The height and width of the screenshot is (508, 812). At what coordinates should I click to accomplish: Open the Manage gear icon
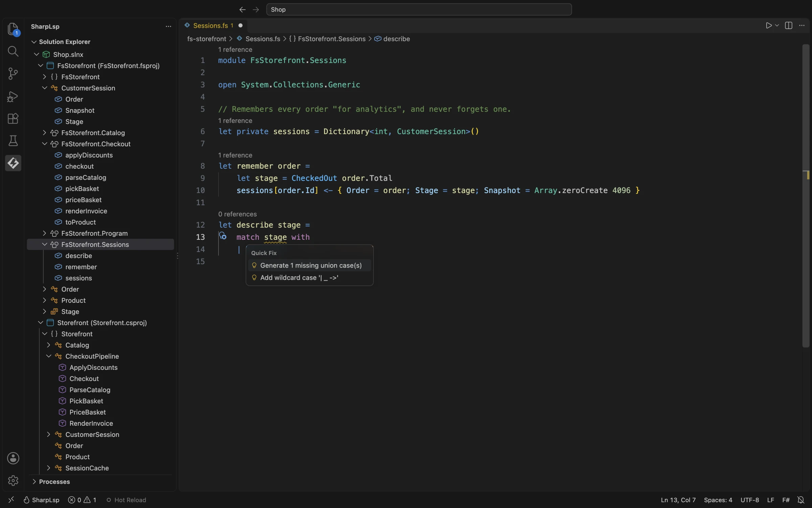(13, 481)
